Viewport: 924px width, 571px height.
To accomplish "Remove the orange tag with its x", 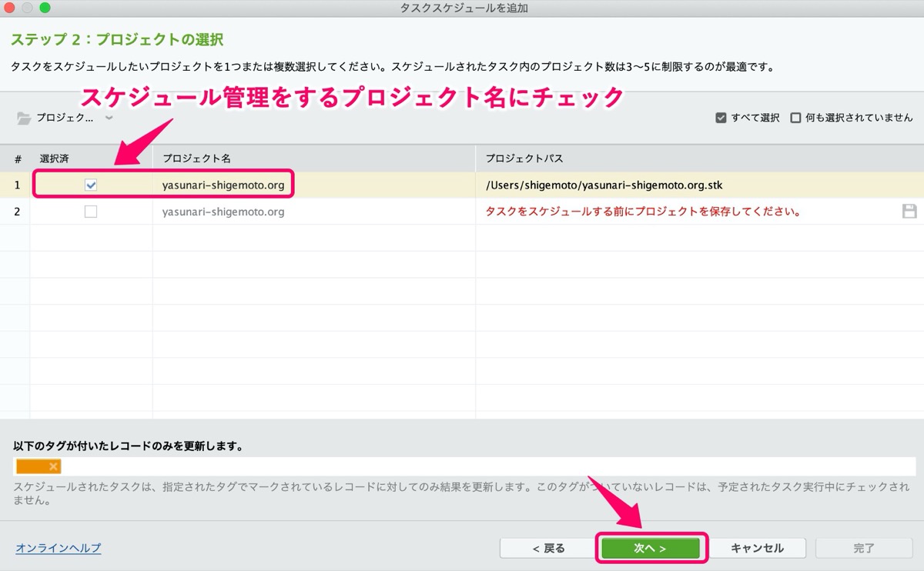I will tap(53, 466).
